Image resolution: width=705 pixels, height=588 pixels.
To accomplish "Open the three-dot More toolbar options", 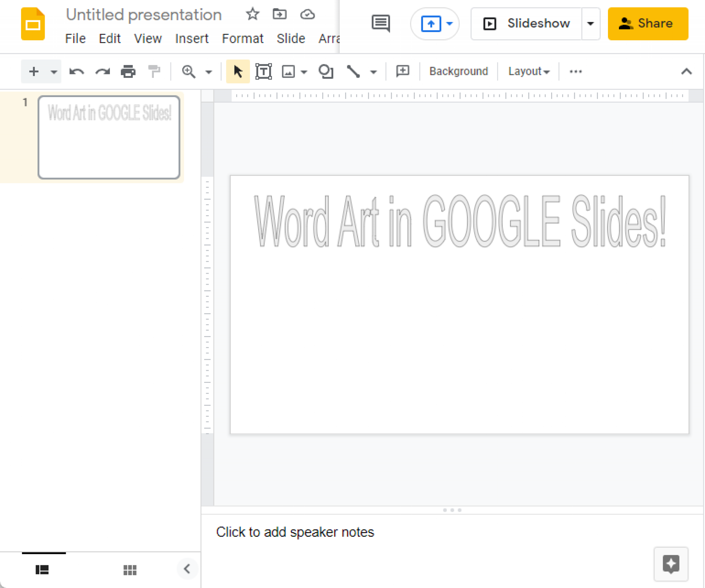I will 576,72.
